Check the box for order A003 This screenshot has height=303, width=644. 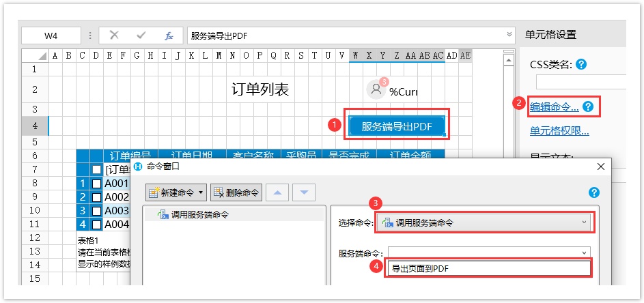[96, 211]
